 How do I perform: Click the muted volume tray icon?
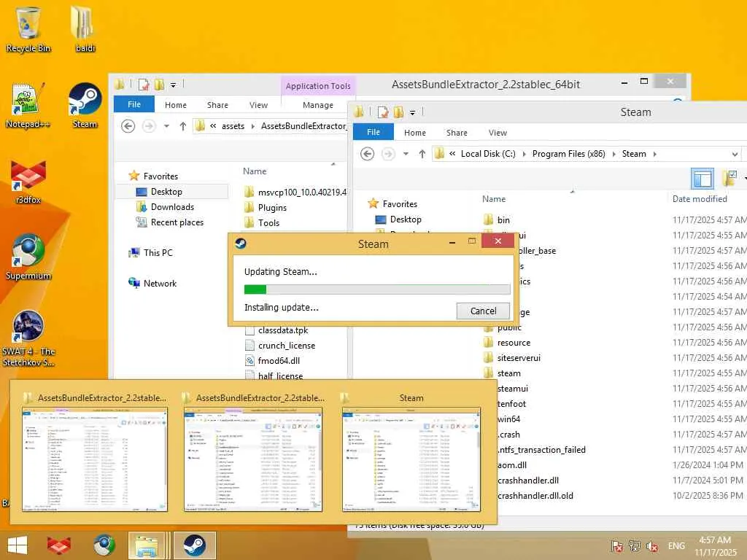pos(651,546)
